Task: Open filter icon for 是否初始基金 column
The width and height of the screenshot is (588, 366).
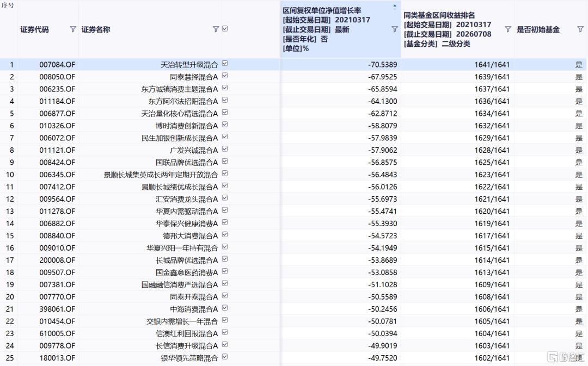Action: [580, 29]
